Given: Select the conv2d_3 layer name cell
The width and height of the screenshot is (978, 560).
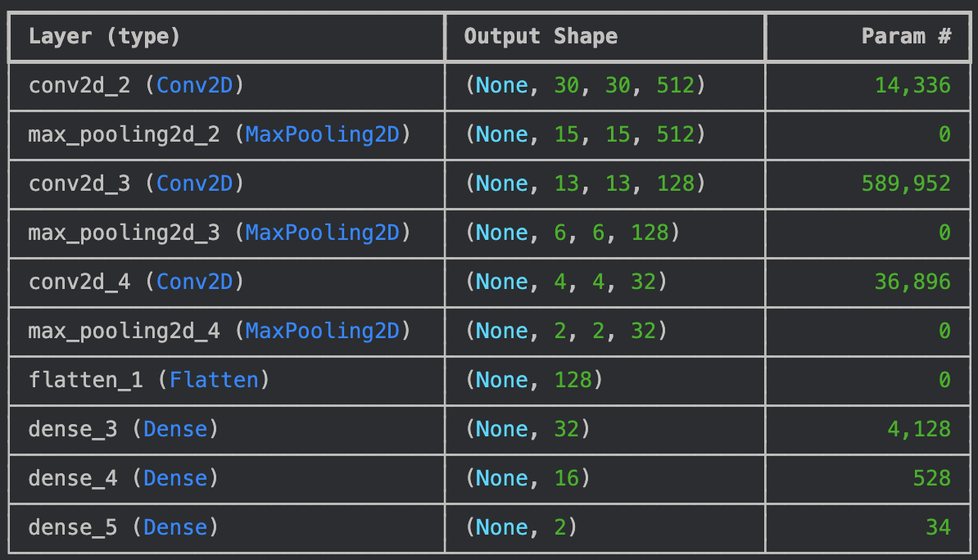Looking at the screenshot, I should pos(136,184).
